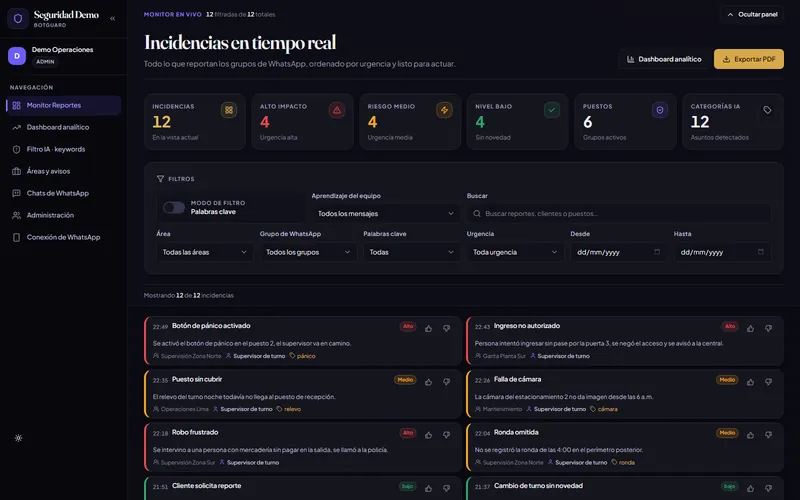Open the Área dropdown showing Todas las áreas
The image size is (800, 500).
click(205, 252)
